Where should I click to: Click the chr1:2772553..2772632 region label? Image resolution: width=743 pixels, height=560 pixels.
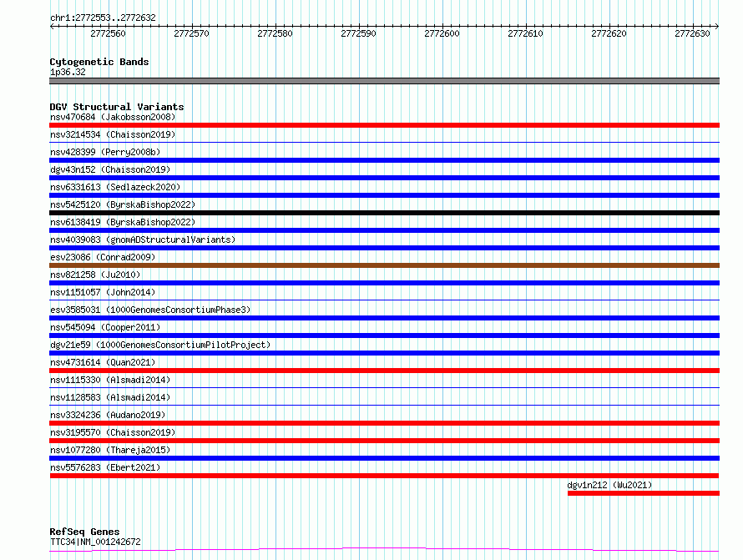[103, 18]
